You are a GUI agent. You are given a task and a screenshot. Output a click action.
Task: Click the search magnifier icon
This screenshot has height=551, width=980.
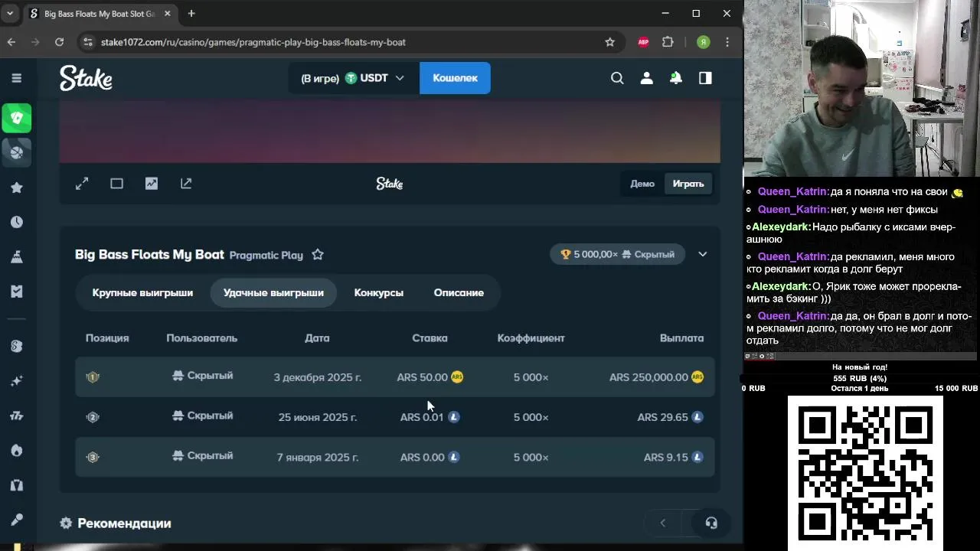(617, 78)
